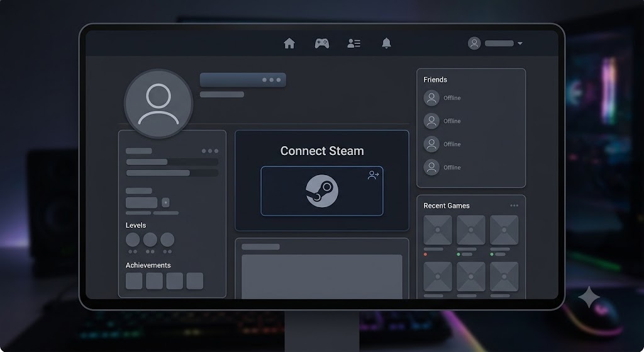Open the first Achievements square tile

pyautogui.click(x=134, y=281)
